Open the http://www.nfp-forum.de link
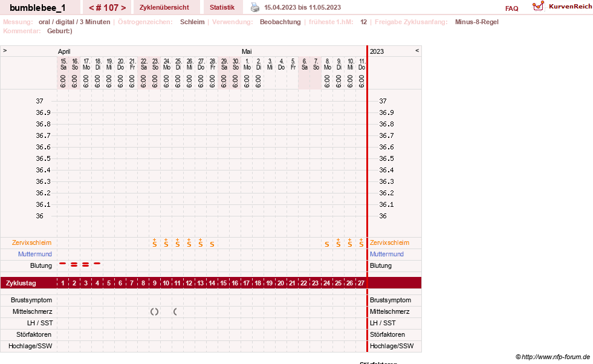 pyautogui.click(x=556, y=357)
